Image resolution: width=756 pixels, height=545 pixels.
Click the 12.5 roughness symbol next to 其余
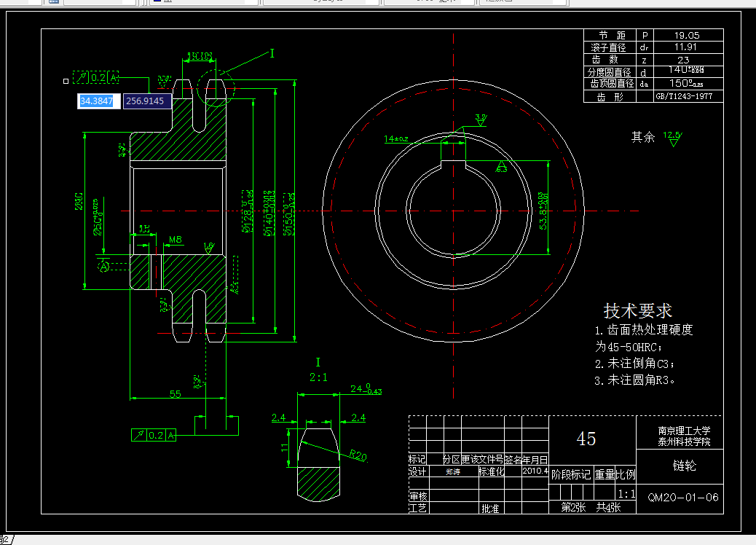[x=673, y=138]
